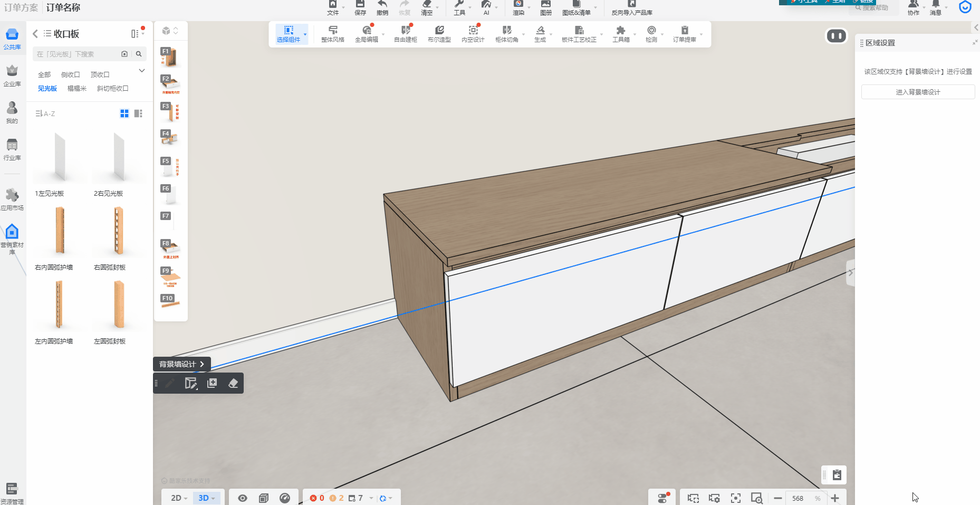Image resolution: width=980 pixels, height=505 pixels.
Task: Click the 撤销 undo icon
Action: pos(382,7)
